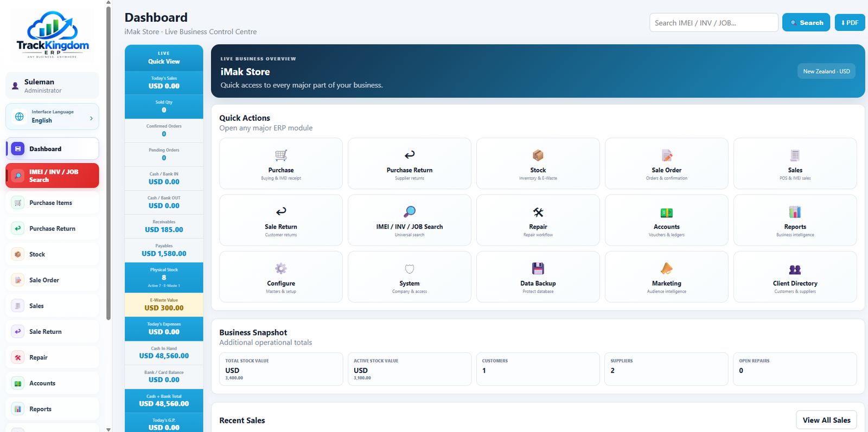Open the Stock box icon in Quick Actions
This screenshot has height=432, width=868.
tap(538, 155)
